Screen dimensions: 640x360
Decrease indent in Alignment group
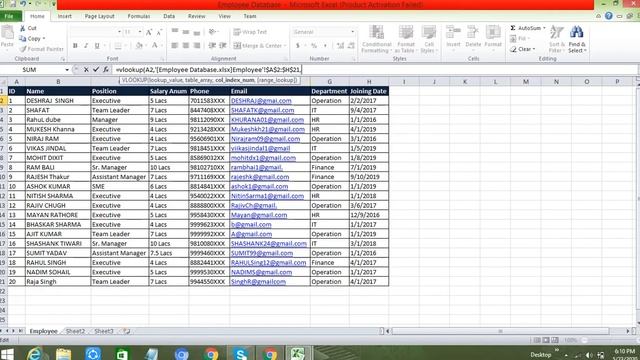pyautogui.click(x=212, y=46)
